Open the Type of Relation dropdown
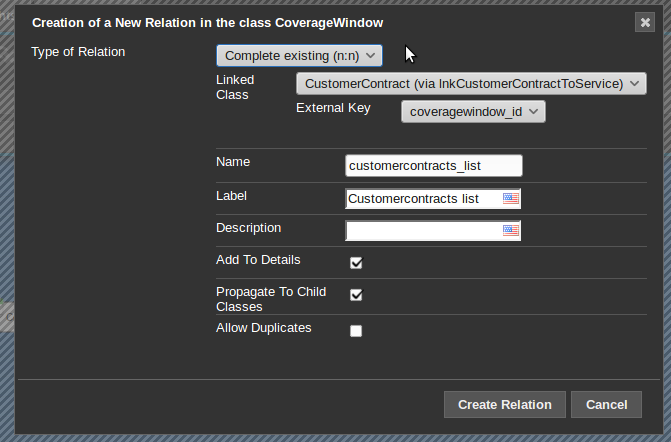671x442 pixels. pyautogui.click(x=299, y=56)
